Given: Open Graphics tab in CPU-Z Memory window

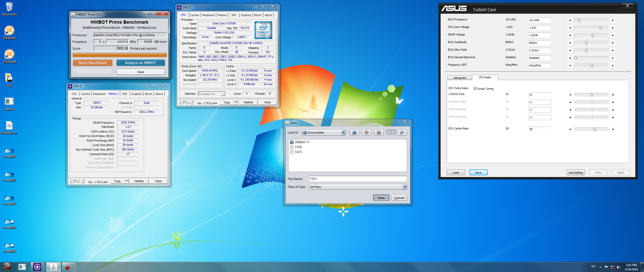Looking at the screenshot, I should tap(137, 94).
